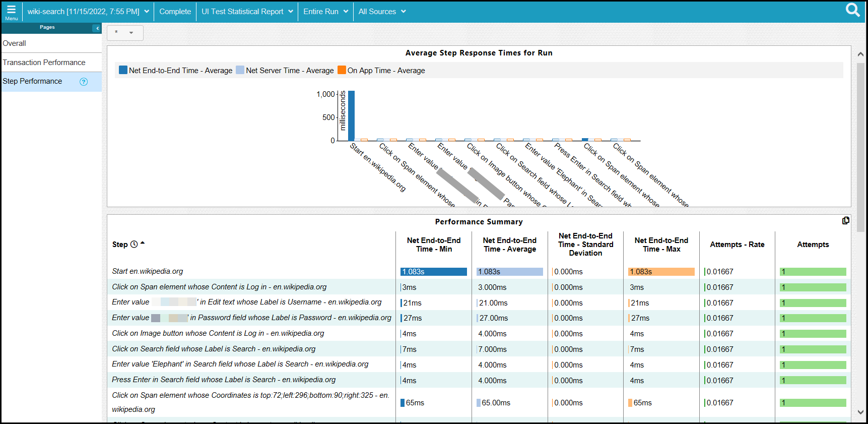Switch to Transaction Performance page
This screenshot has height=424, width=868.
[x=44, y=63]
